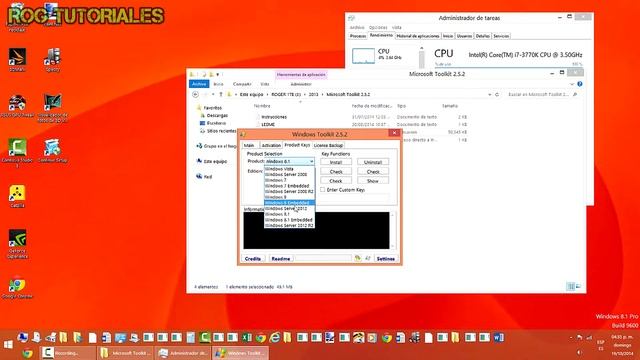This screenshot has height=360, width=640.
Task: Open the Internet Explorer taskbar icon
Action: 275,338
